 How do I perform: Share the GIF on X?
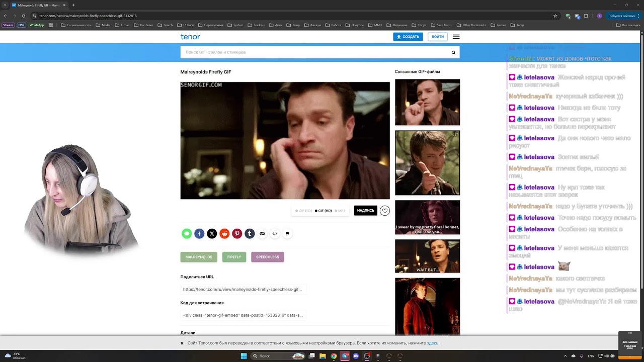point(212,233)
